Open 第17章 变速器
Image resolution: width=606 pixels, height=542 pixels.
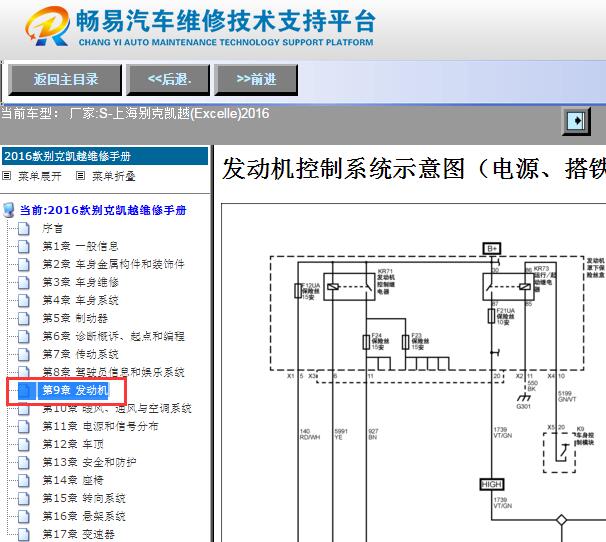pos(78,534)
